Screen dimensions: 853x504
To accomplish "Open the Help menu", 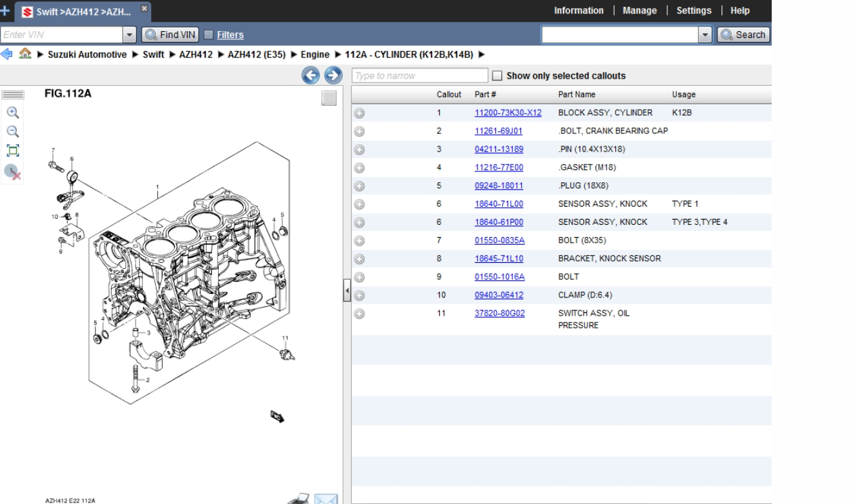I will point(740,11).
